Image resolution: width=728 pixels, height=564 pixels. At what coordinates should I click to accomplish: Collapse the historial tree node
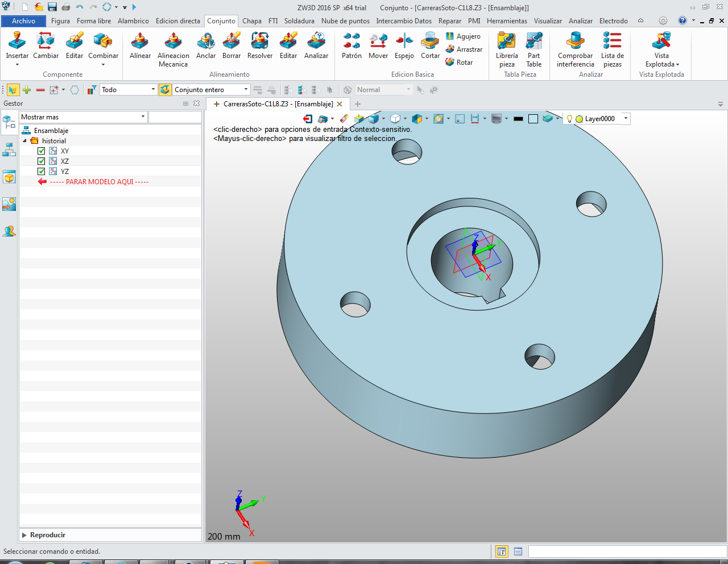click(x=24, y=140)
